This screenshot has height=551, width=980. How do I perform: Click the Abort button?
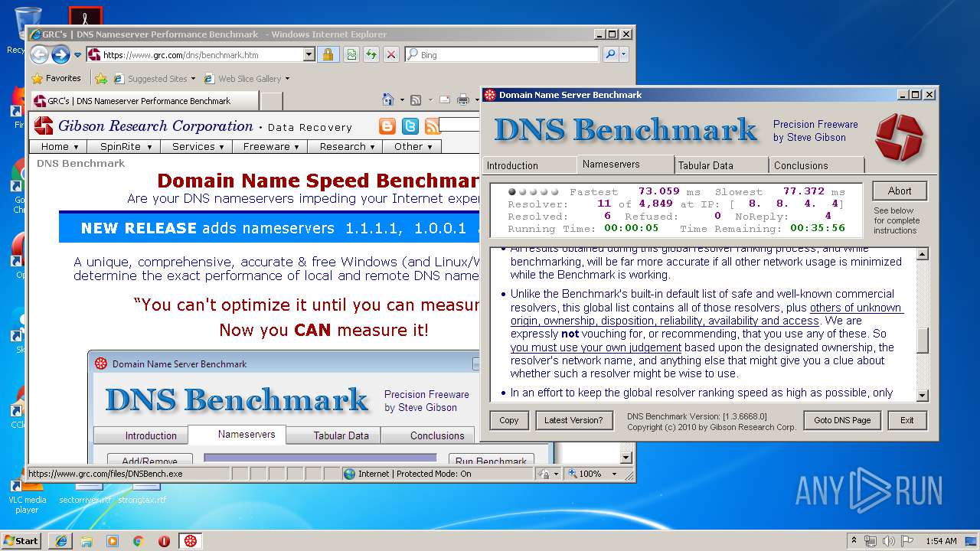pyautogui.click(x=900, y=191)
